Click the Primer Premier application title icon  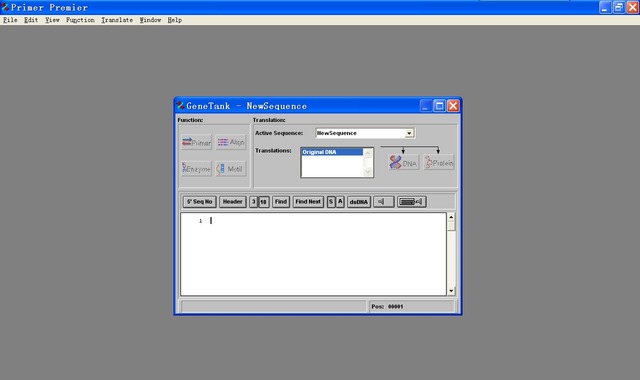[x=5, y=7]
